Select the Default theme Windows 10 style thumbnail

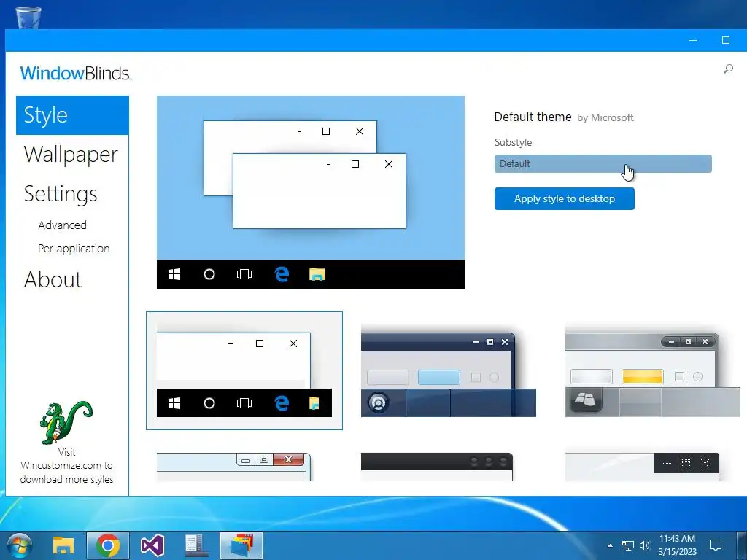pos(244,370)
